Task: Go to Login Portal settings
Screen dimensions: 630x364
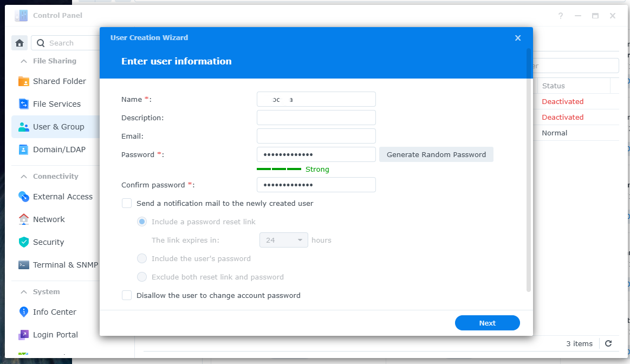Action: tap(55, 335)
